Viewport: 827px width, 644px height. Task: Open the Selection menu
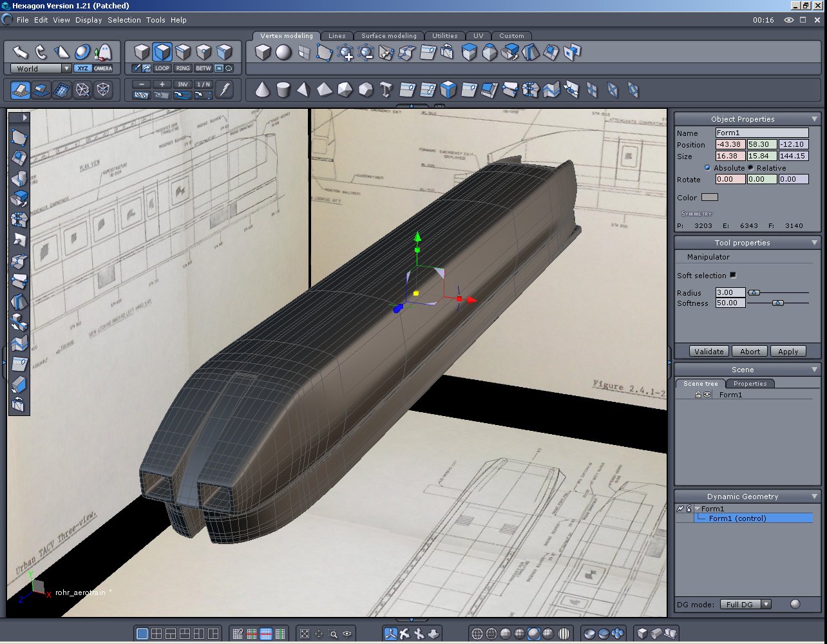point(124,20)
